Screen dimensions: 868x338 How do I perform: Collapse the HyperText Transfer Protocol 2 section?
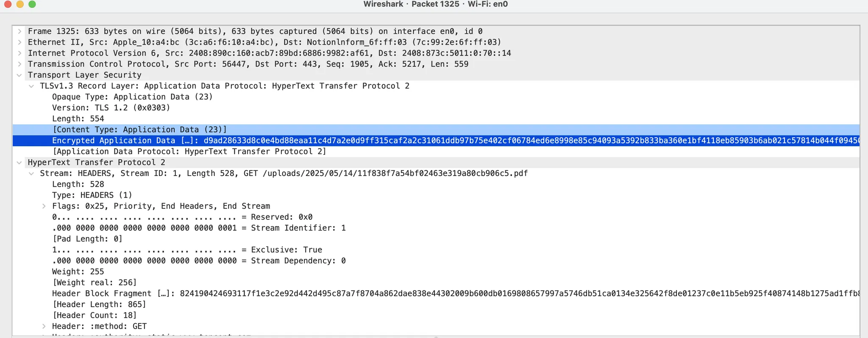click(19, 162)
